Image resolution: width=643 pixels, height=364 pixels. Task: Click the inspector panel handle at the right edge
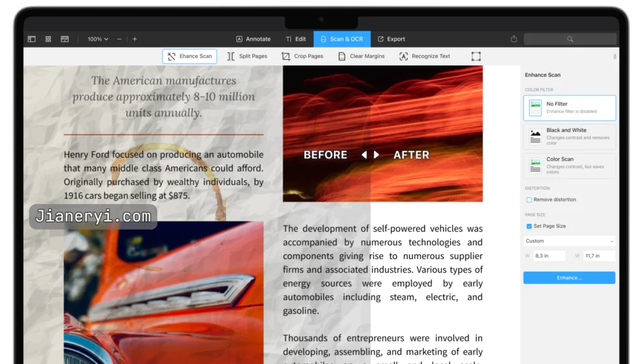[x=615, y=56]
